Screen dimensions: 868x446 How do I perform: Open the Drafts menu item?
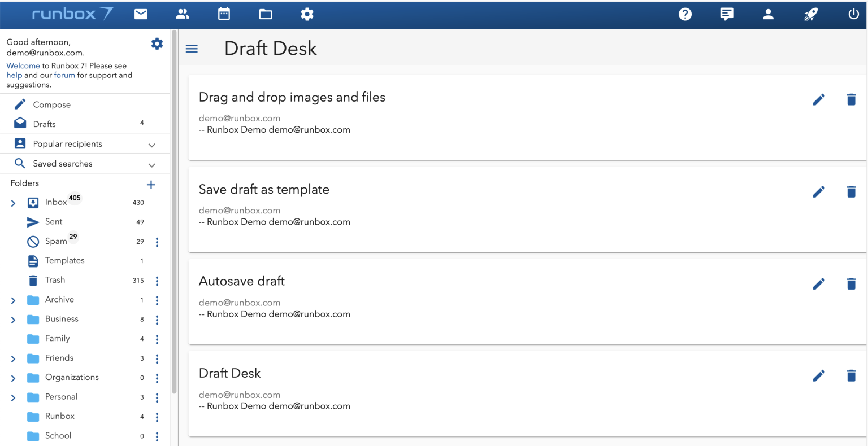click(x=44, y=124)
